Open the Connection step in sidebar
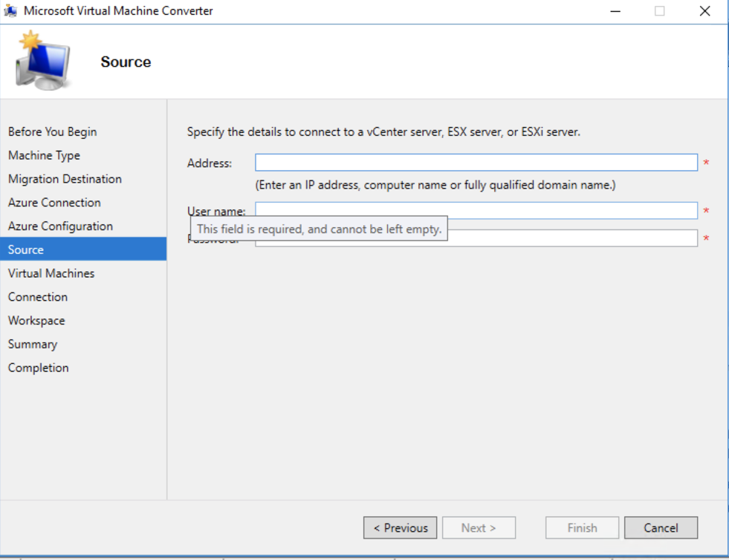Screen dimensions: 729x560 38,297
